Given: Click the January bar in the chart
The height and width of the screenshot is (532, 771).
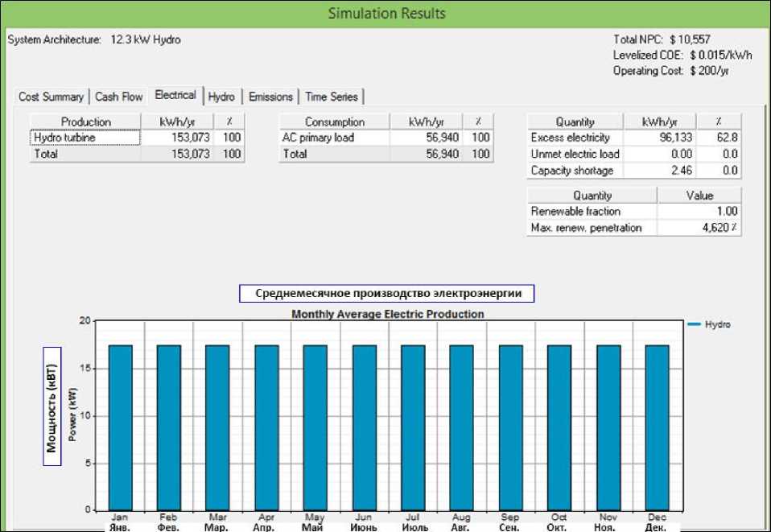Looking at the screenshot, I should 120,427.
